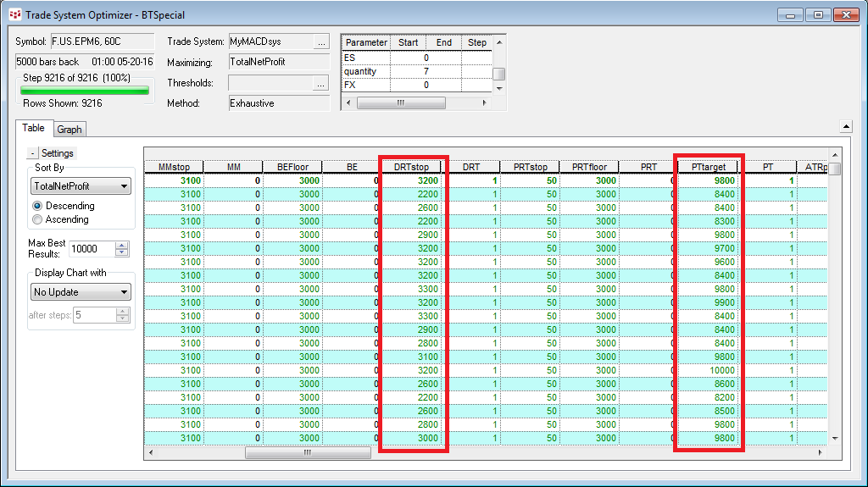Click the PRTfloor column header
Screen dimensions: 868x487
[x=590, y=167]
